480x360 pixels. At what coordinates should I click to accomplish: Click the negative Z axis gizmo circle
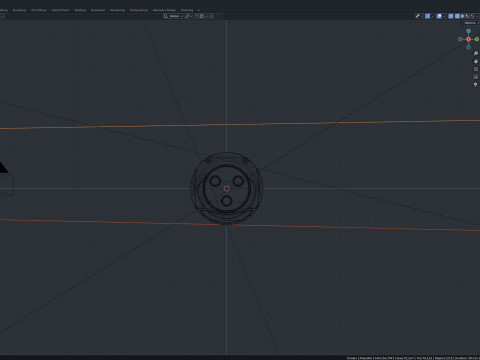click(468, 47)
